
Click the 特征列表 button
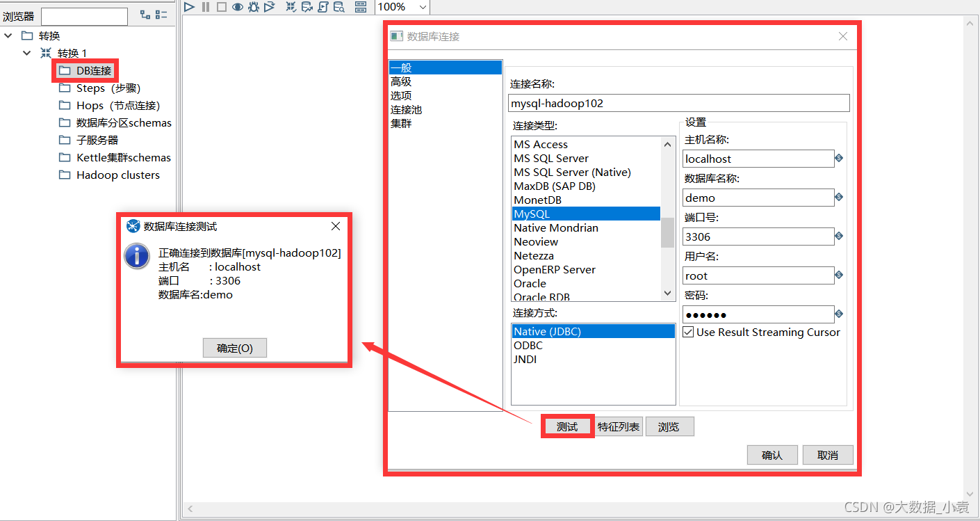coord(619,426)
